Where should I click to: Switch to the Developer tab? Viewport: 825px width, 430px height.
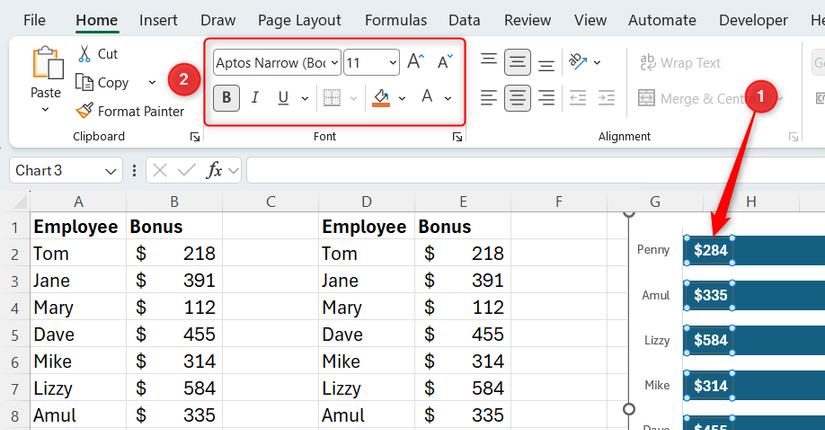pyautogui.click(x=753, y=20)
